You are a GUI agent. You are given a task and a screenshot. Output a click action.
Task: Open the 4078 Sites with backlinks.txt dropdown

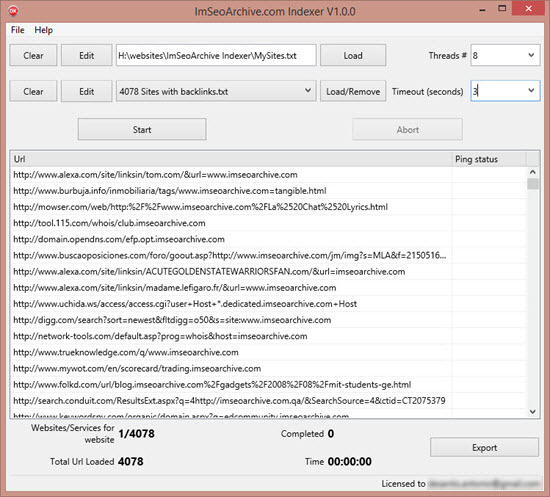(216, 92)
